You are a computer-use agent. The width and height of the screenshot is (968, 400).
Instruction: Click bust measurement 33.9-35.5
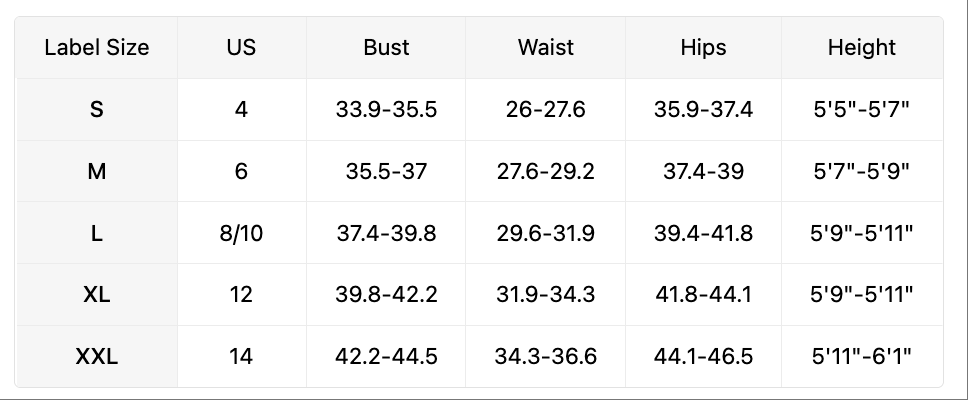click(386, 109)
